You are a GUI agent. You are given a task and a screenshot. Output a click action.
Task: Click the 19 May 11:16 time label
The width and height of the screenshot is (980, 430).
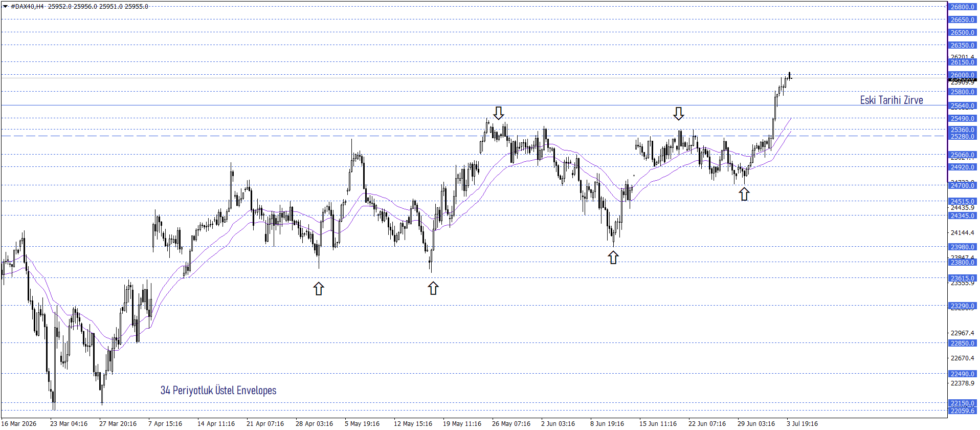tap(462, 423)
